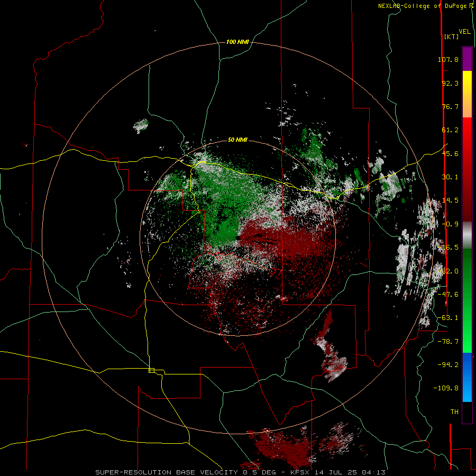Select the 92.3 value on velocity scale

450,83
